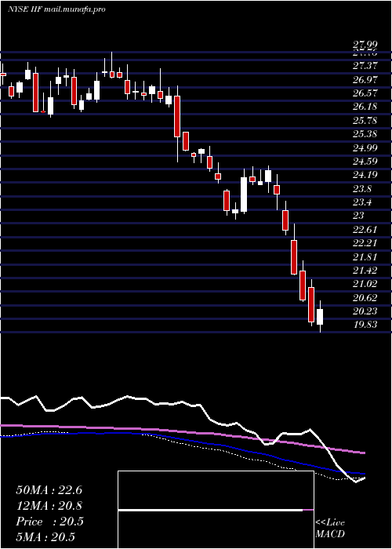Image resolution: width=392 pixels, height=549 pixels.
Task: Click the 24.99 price axis label
Action: [x=365, y=147]
